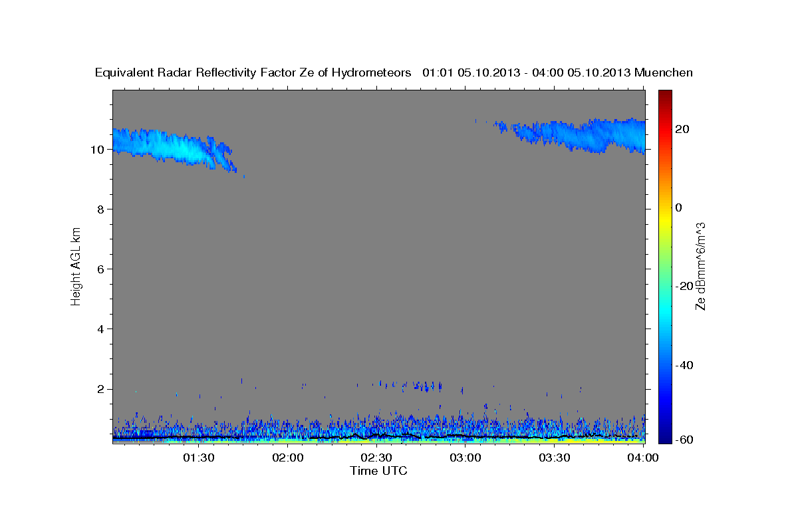Click the "-60" colorbar tick label

coord(685,440)
